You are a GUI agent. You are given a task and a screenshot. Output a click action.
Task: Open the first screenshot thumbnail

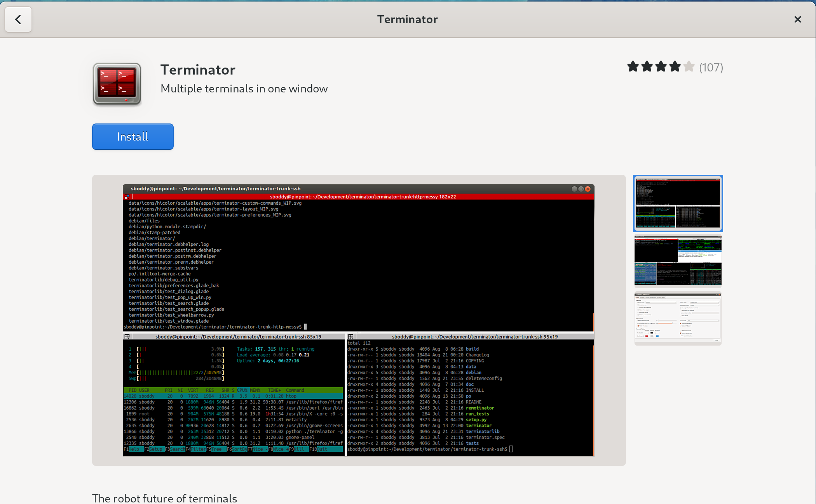coord(678,203)
